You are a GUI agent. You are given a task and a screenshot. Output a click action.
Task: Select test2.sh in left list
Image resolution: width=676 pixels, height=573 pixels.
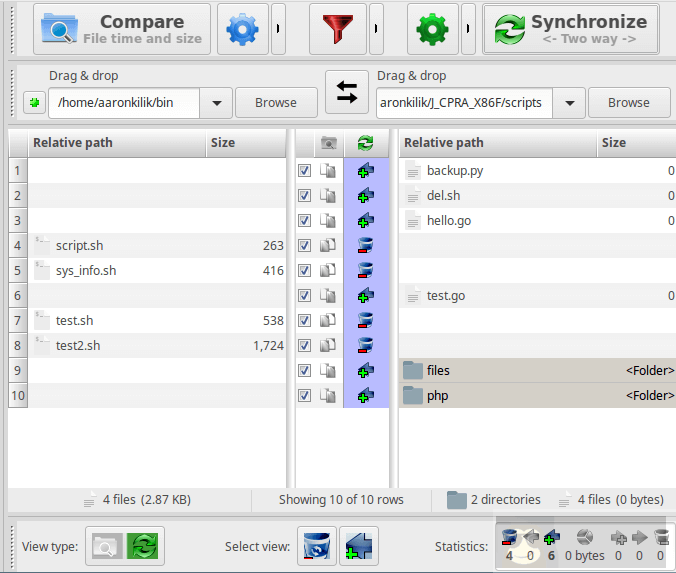[156, 346]
